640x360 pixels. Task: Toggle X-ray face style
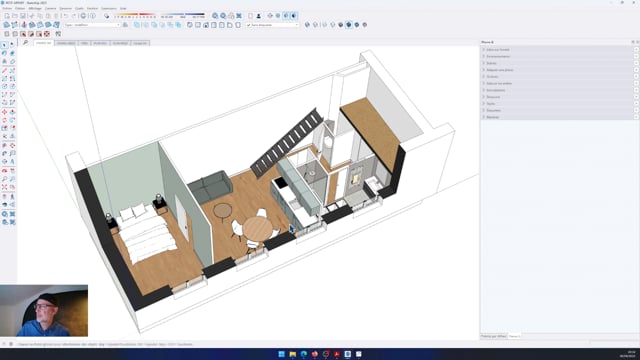[x=307, y=25]
